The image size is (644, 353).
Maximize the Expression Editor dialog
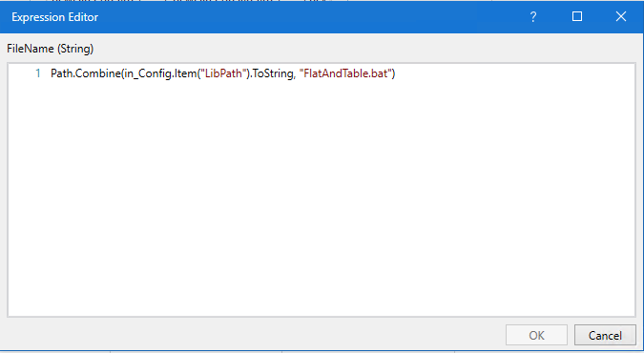[577, 16]
